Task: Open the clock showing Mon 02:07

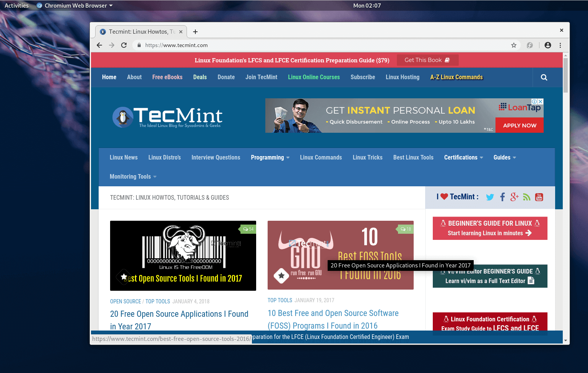Action: click(367, 5)
